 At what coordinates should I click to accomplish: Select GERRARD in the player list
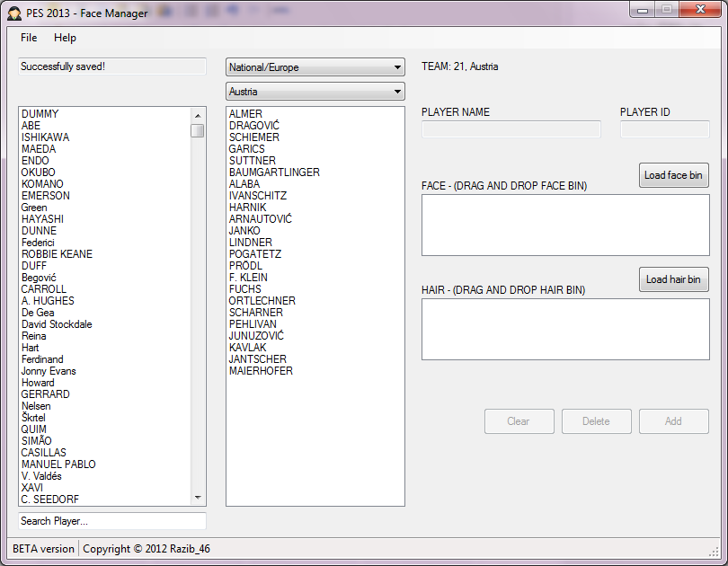tap(105, 394)
